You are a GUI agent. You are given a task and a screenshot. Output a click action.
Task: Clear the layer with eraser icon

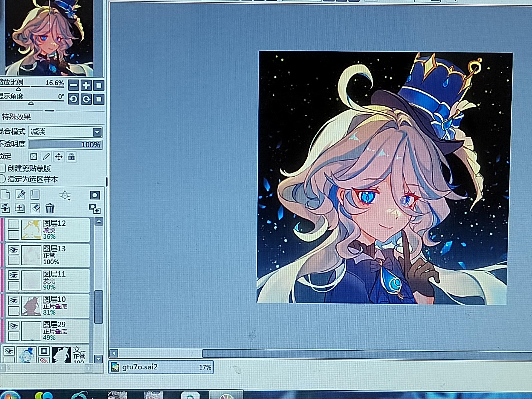pyautogui.click(x=35, y=208)
